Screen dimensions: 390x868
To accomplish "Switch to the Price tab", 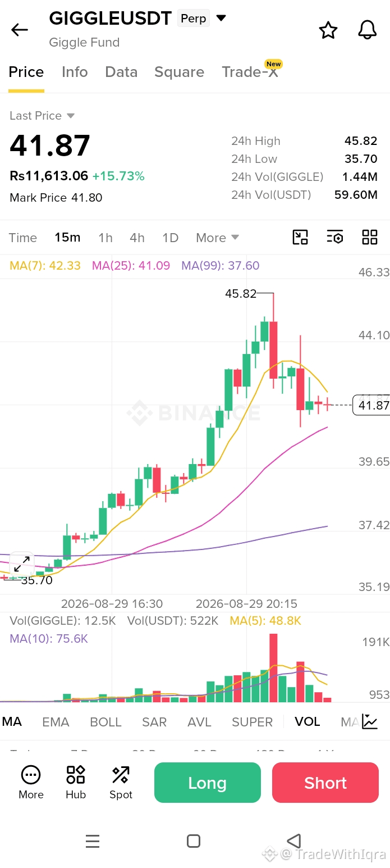I will point(26,72).
